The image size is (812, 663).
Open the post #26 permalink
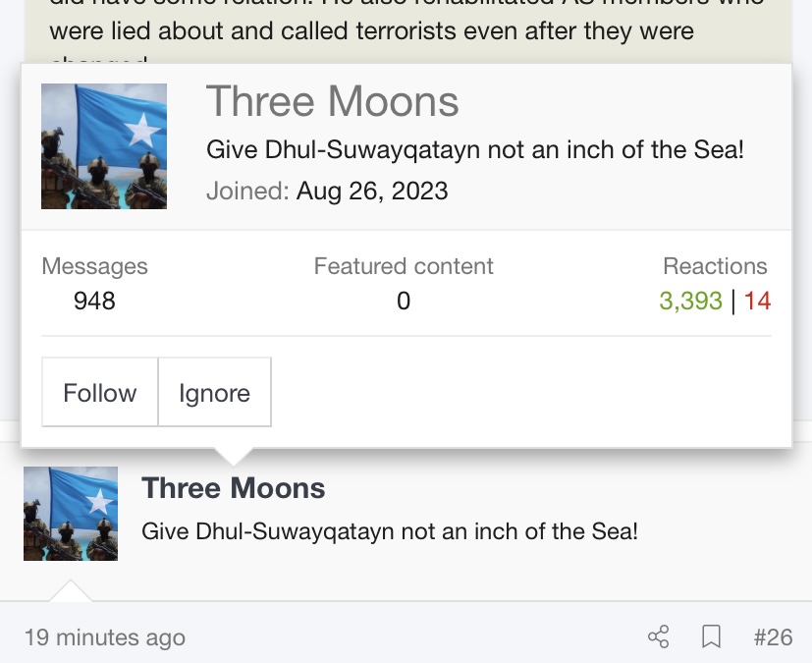coord(773,637)
